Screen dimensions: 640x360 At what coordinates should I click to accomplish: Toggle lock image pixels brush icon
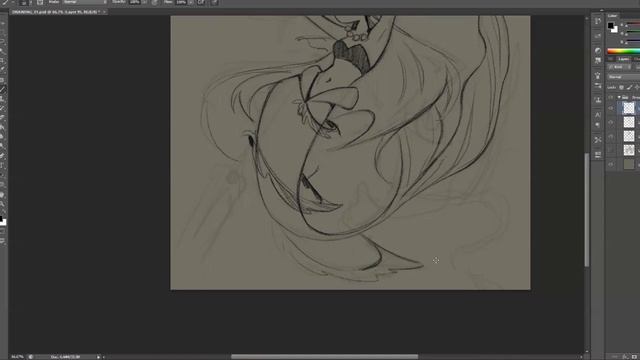pos(629,87)
